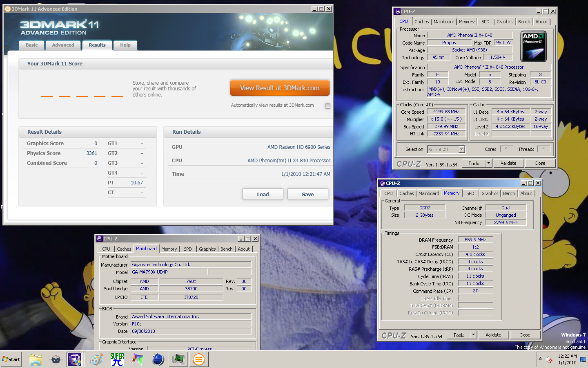Select the Time value 1/1/2010 12:21:47 AM
588x368 pixels.
306,174
